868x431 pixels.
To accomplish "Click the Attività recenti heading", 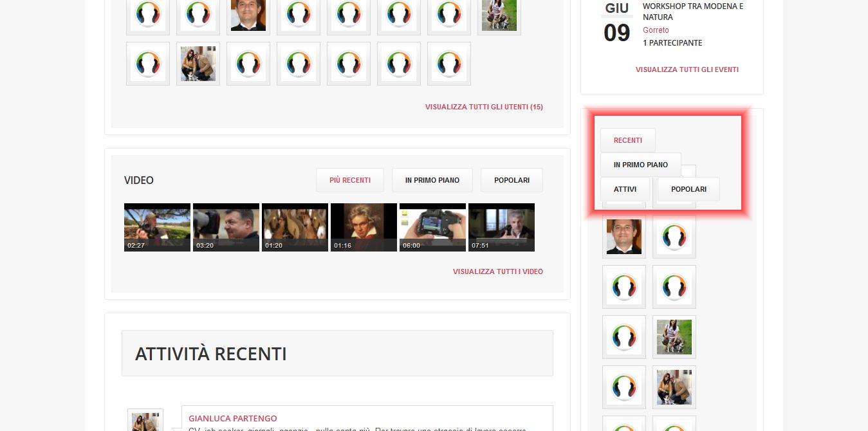I will [211, 354].
